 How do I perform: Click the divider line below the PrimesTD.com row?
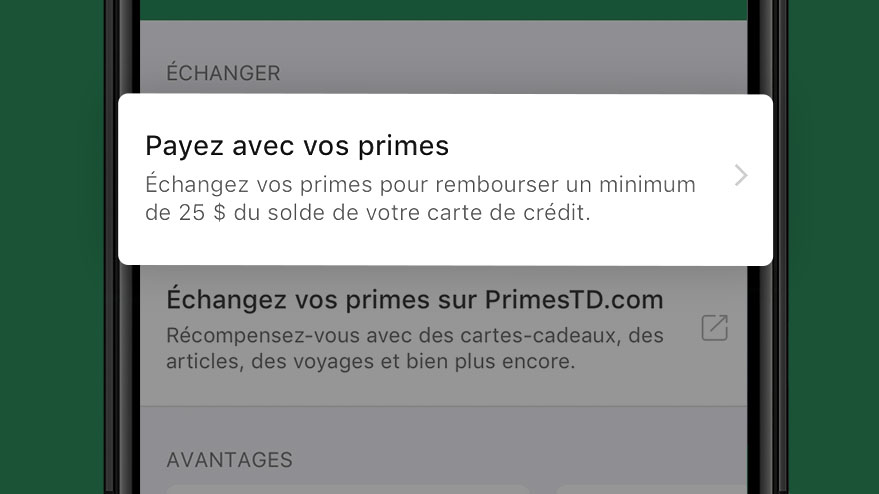(x=443, y=406)
